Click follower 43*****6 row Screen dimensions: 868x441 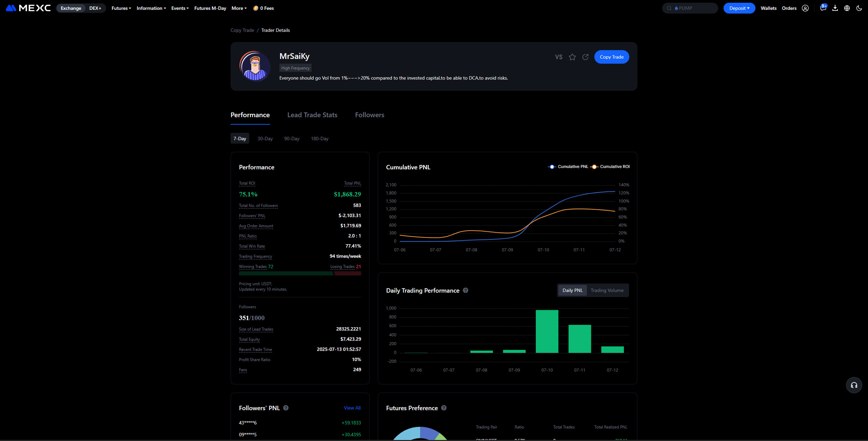[x=300, y=423]
